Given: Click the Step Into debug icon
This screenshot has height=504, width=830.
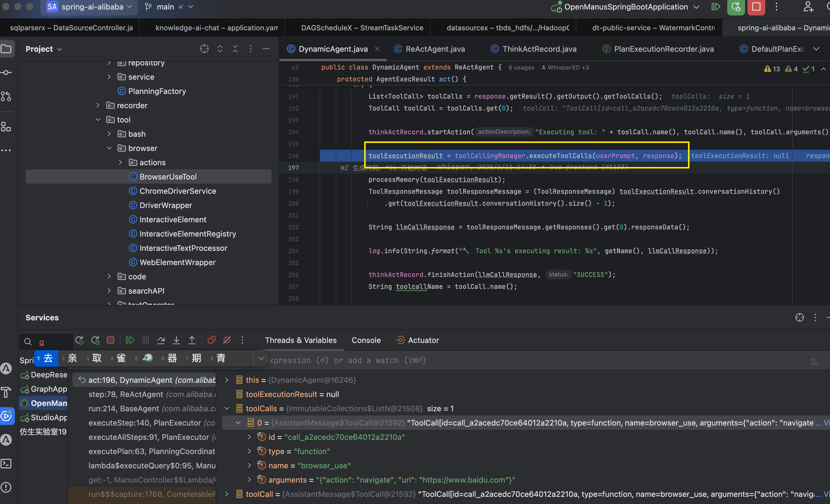Looking at the screenshot, I should pyautogui.click(x=176, y=340).
